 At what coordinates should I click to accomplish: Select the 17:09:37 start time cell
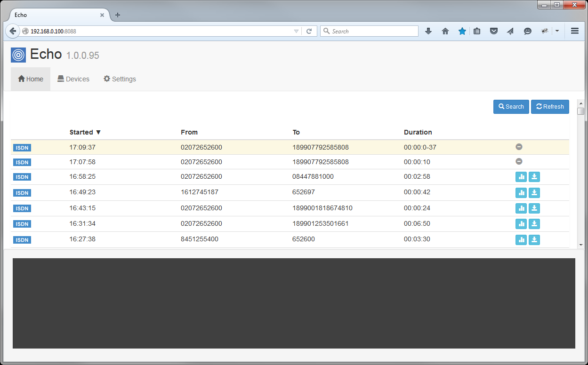[82, 147]
